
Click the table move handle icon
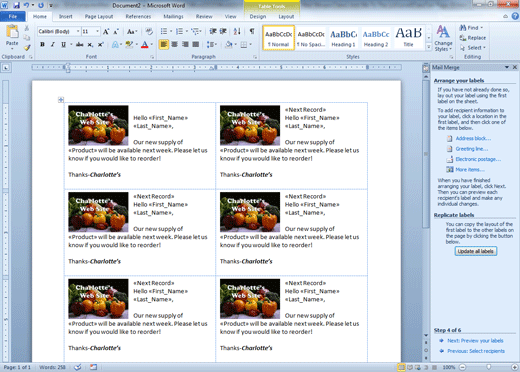tap(61, 99)
